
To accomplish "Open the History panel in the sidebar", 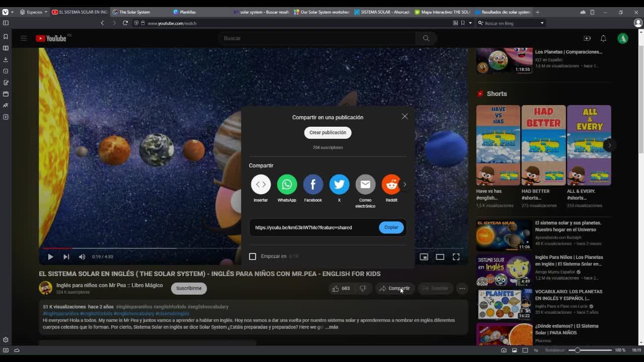I will pos(6,71).
